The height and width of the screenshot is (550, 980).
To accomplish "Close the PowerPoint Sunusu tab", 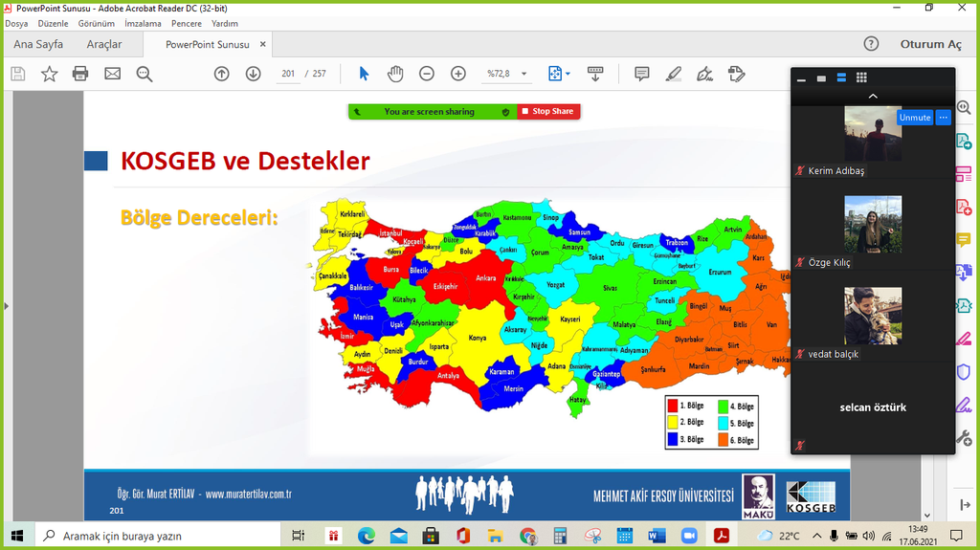I will [x=262, y=44].
